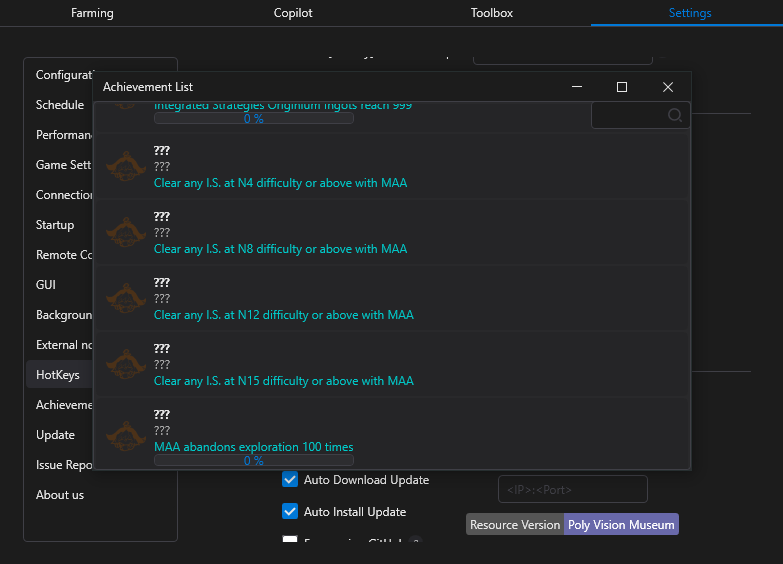Open Schedule settings section
The height and width of the screenshot is (564, 783).
(x=59, y=105)
